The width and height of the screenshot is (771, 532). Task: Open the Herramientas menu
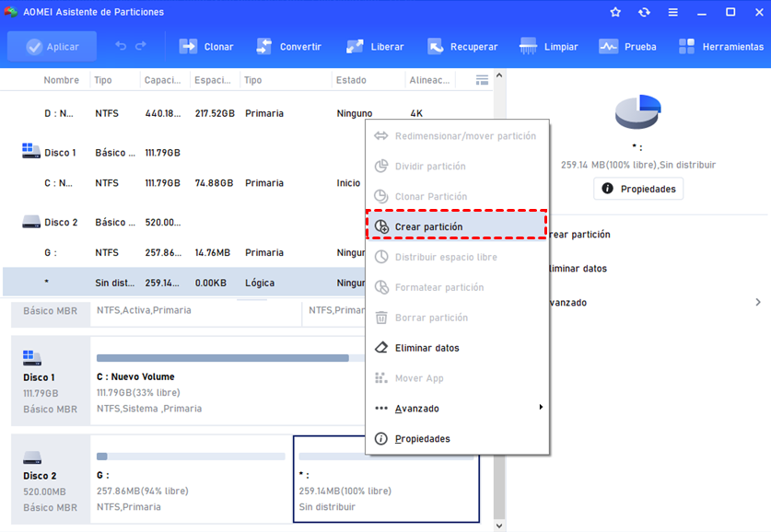[x=721, y=47]
